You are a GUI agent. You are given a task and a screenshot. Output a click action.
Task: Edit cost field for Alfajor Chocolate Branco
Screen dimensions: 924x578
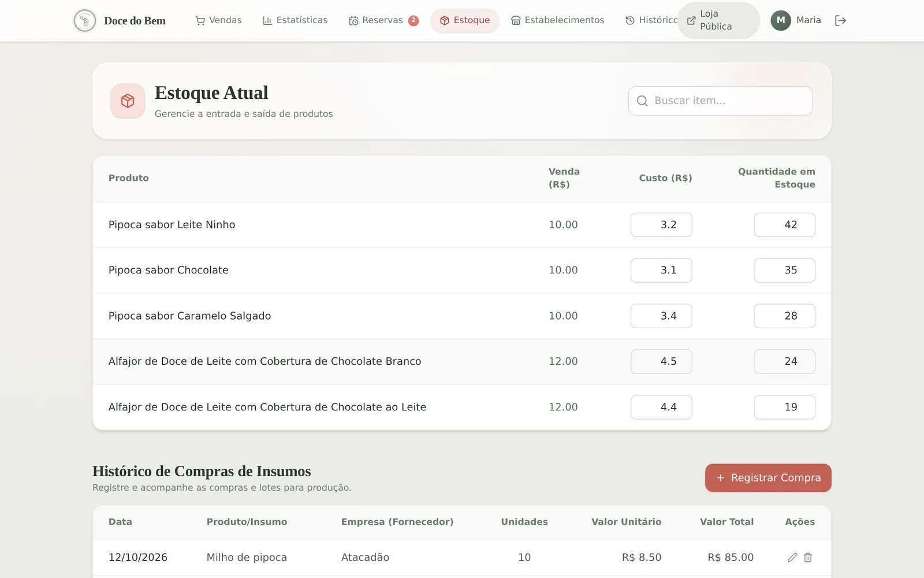661,361
